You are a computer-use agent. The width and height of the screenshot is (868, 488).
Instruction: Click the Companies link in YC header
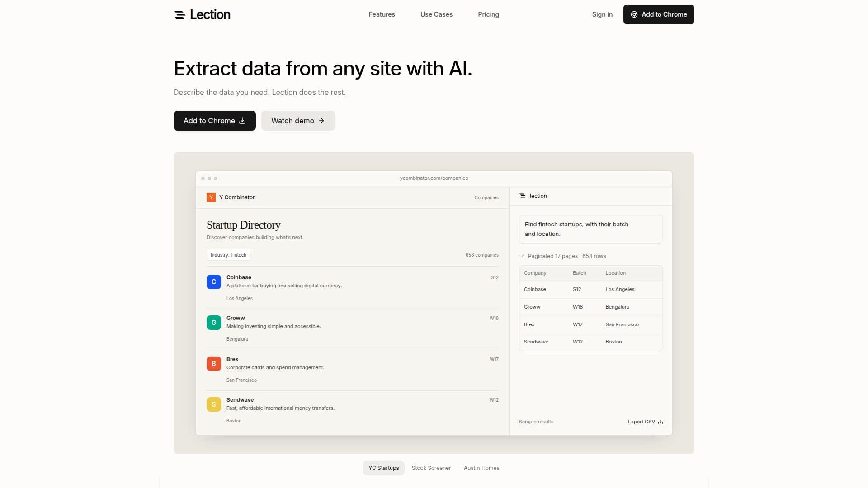pos(486,198)
